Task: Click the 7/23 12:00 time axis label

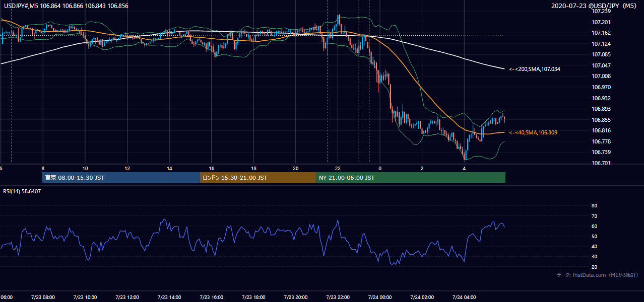Action: point(127,297)
